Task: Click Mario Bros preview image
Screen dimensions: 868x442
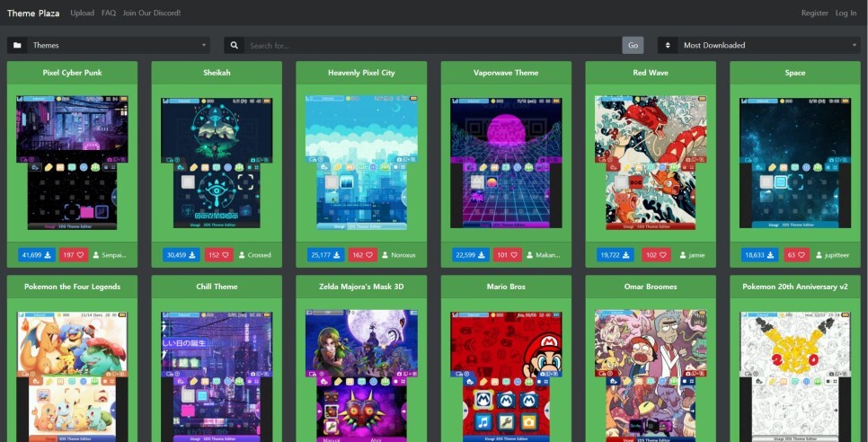Action: (506, 376)
